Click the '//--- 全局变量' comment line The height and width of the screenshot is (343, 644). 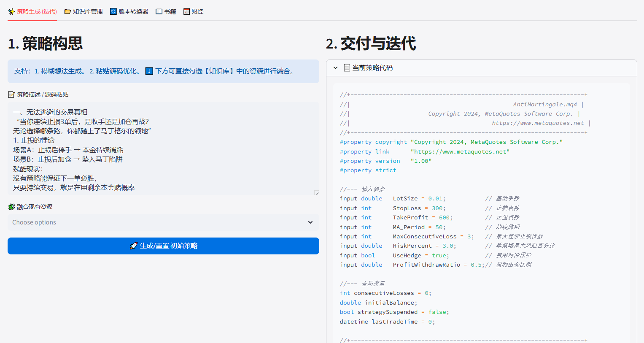(362, 284)
